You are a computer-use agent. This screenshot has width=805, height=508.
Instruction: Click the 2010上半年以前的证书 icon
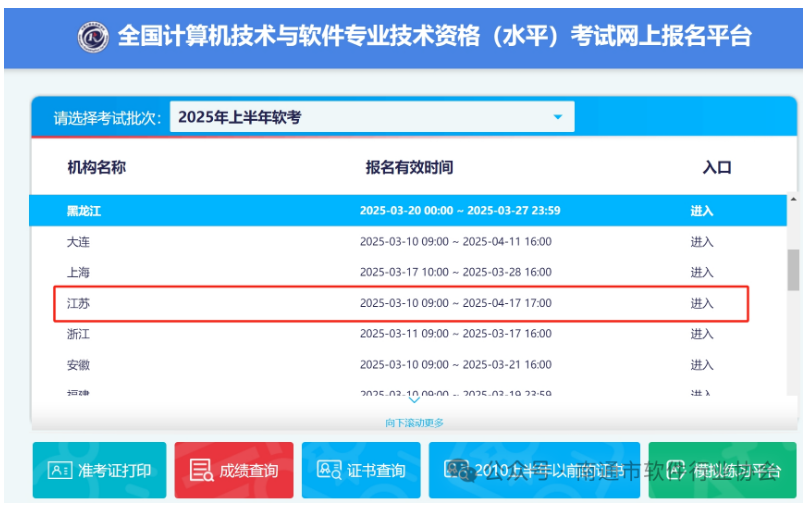point(457,470)
